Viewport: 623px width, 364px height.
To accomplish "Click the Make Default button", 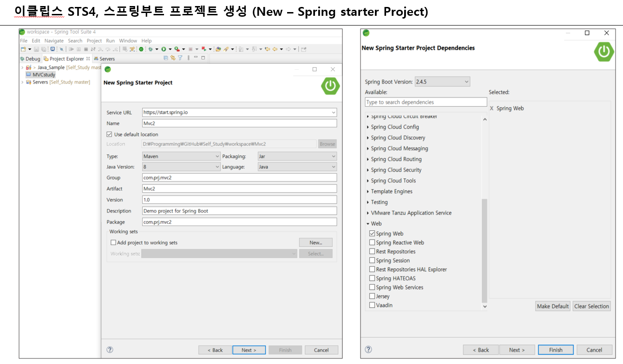I will 553,306.
